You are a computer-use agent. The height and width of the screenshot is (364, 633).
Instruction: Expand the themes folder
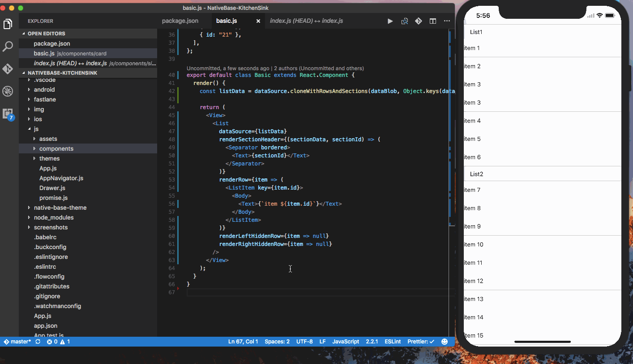pos(49,158)
